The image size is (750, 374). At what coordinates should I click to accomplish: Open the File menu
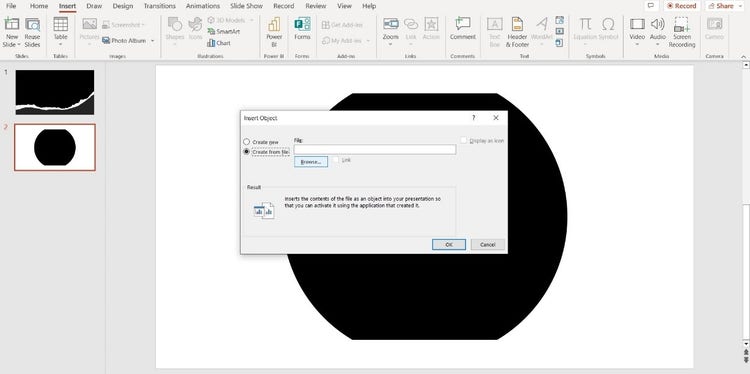[x=11, y=6]
